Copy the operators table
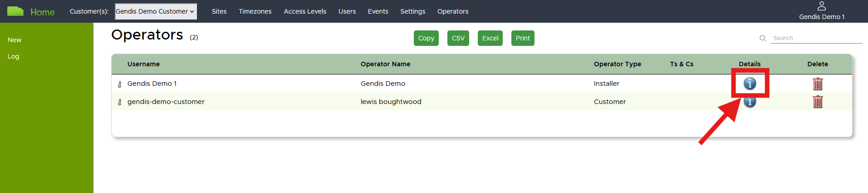The width and height of the screenshot is (868, 193). tap(426, 38)
